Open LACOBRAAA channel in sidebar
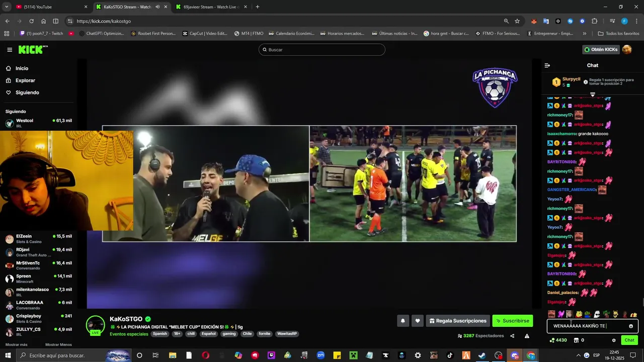Viewport: 644px width, 362px height. coord(38,305)
